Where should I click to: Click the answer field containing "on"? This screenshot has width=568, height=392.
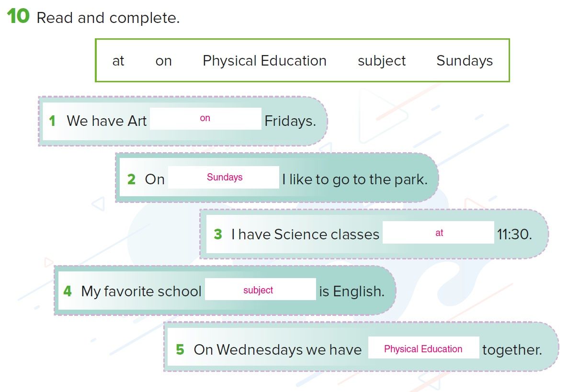coord(205,118)
